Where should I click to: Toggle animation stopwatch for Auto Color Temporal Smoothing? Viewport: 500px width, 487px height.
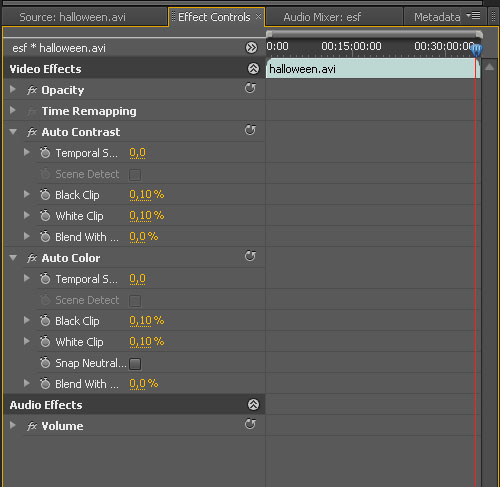45,279
